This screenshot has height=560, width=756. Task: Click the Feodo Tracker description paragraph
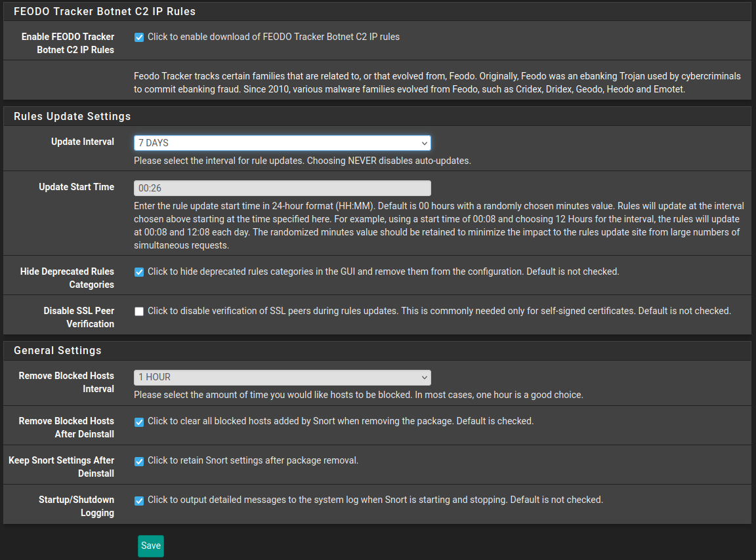(x=437, y=83)
